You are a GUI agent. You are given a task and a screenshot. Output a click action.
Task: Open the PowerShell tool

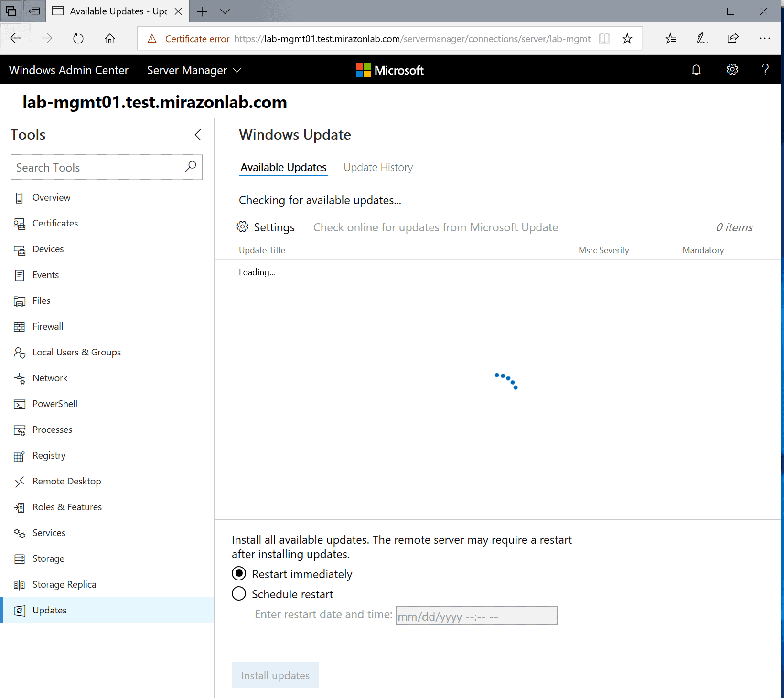(54, 404)
